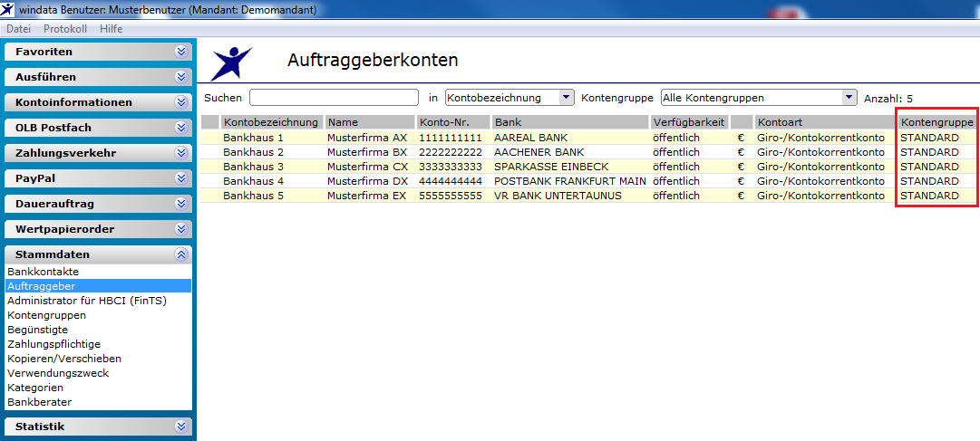980x441 pixels.
Task: Click SPARKASSE EINBECK cell
Action: coord(551,167)
